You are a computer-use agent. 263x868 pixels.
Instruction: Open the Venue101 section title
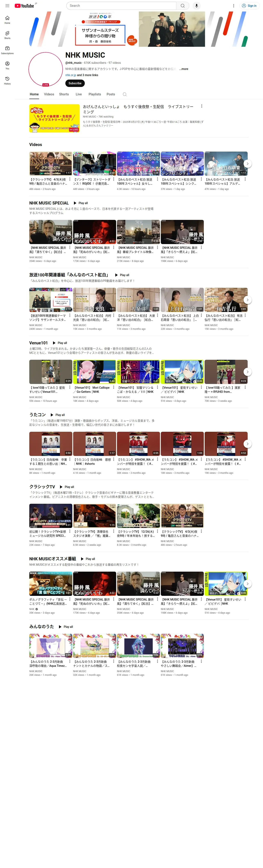(x=38, y=343)
